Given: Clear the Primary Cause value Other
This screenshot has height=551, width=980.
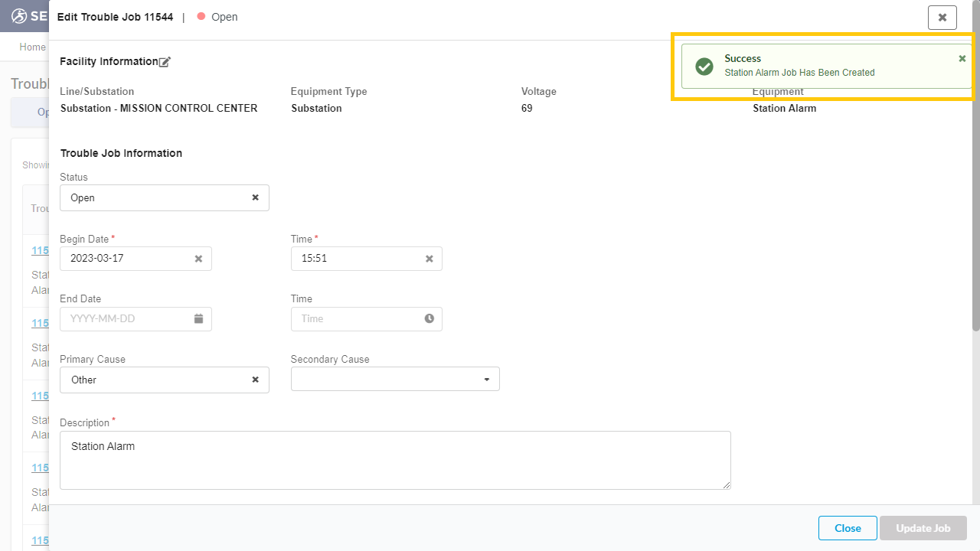Looking at the screenshot, I should pos(256,380).
